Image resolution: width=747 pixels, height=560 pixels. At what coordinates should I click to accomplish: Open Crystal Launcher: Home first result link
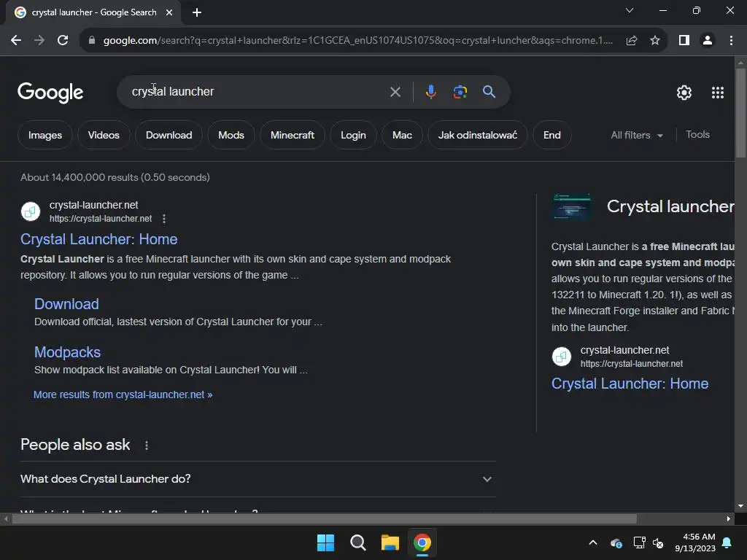coord(98,239)
